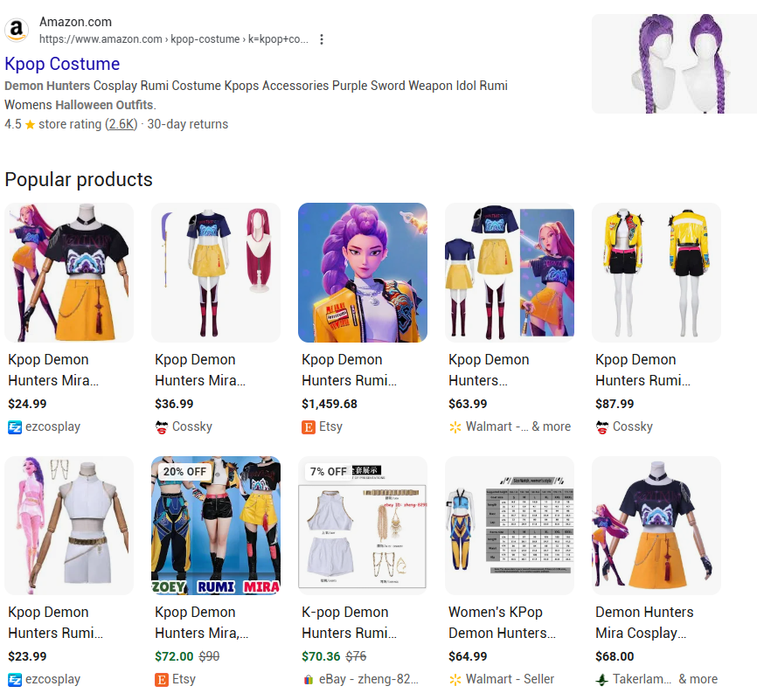
Task: Open the 20% OFF Zoey Rumi Mira image
Action: click(216, 525)
